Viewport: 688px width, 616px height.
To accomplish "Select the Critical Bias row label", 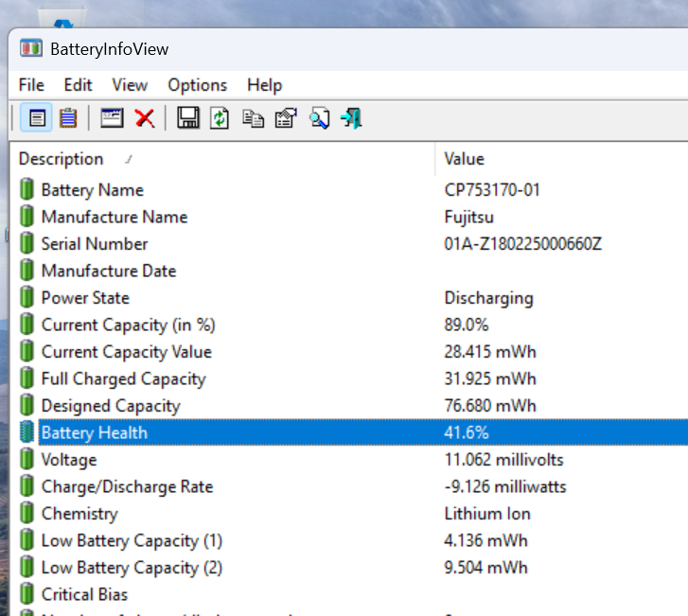I will 84,594.
